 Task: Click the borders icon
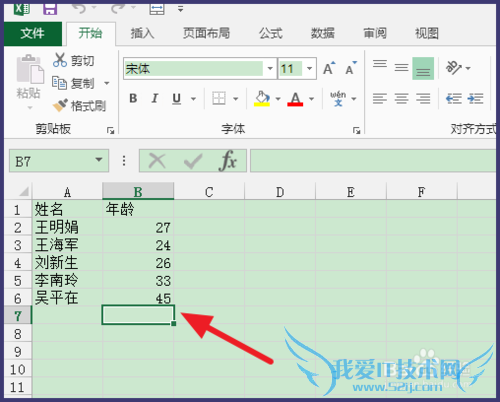click(x=219, y=98)
